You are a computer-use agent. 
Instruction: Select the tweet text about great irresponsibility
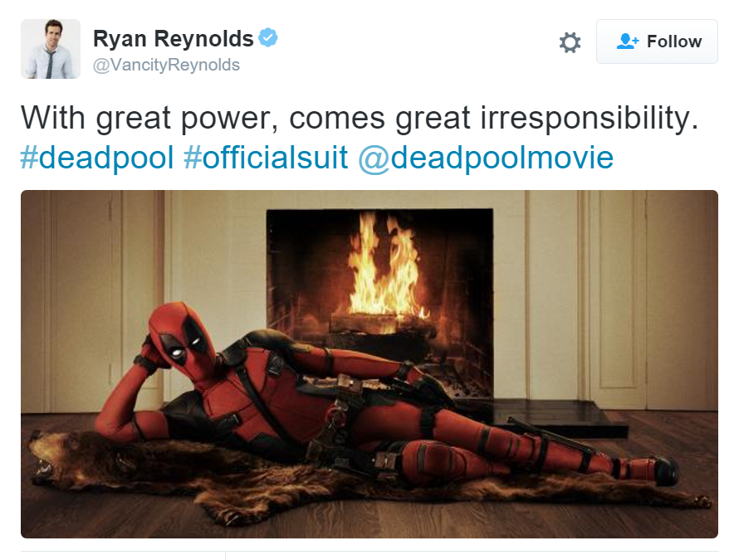360,117
